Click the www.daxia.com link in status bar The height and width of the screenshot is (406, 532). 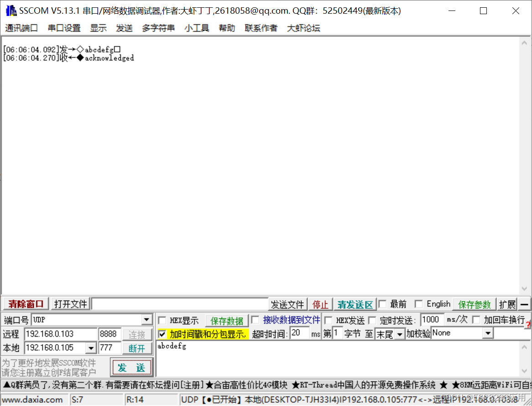pyautogui.click(x=32, y=400)
